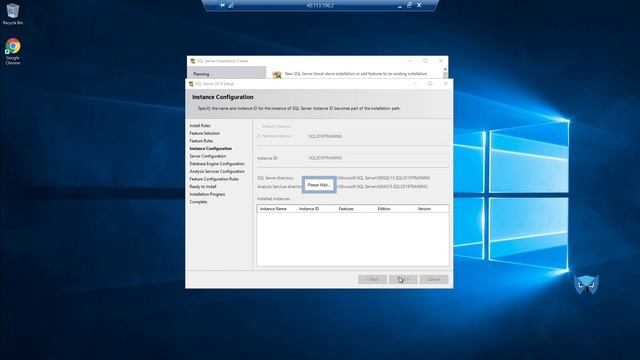640x360 pixels.
Task: Minimize the remote desktop session bar
Action: tap(400, 6)
